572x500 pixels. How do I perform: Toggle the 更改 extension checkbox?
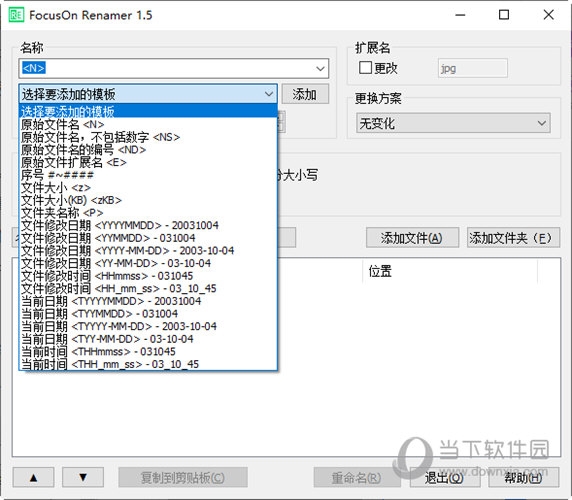365,67
